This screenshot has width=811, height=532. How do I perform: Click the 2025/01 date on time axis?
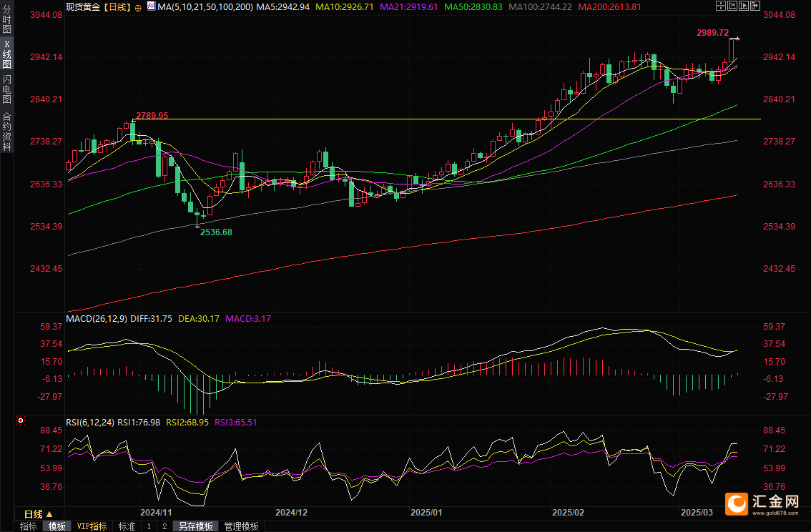pyautogui.click(x=426, y=513)
